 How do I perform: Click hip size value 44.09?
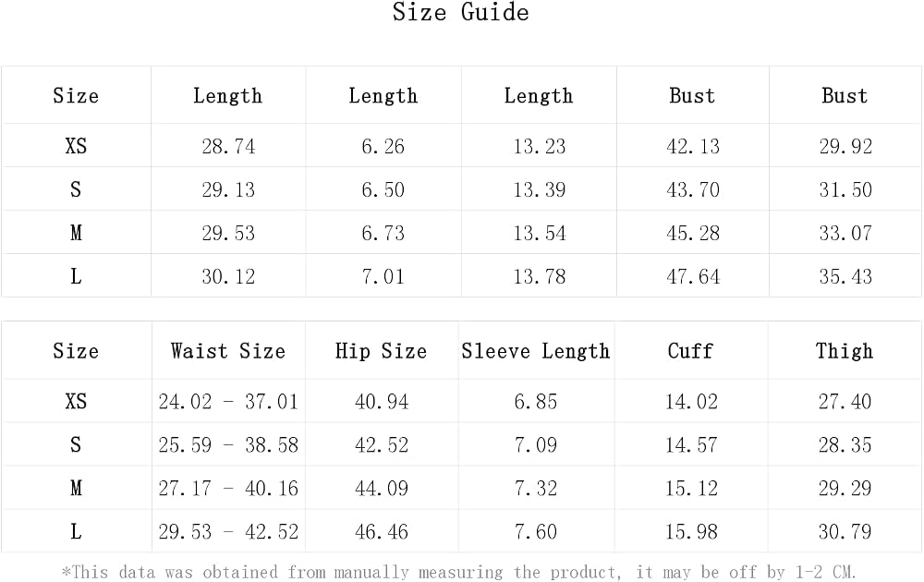(x=382, y=489)
